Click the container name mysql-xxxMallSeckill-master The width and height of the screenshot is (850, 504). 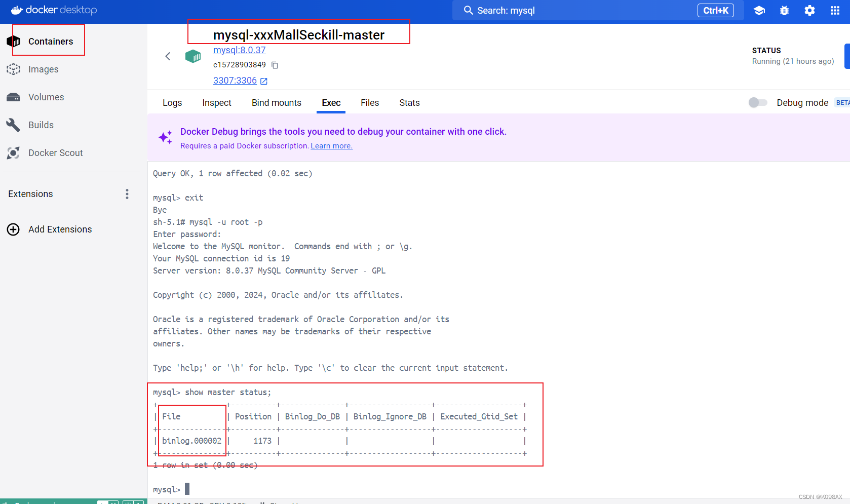299,35
